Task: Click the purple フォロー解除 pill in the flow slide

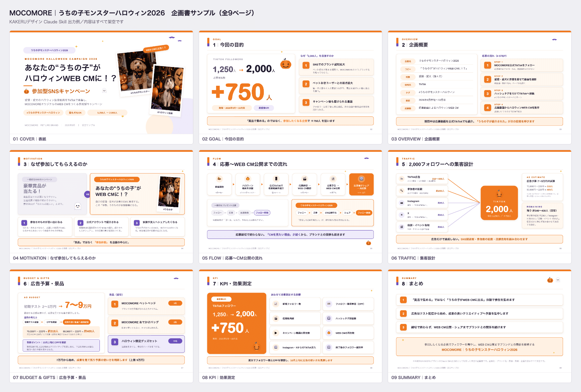Action: (262, 213)
